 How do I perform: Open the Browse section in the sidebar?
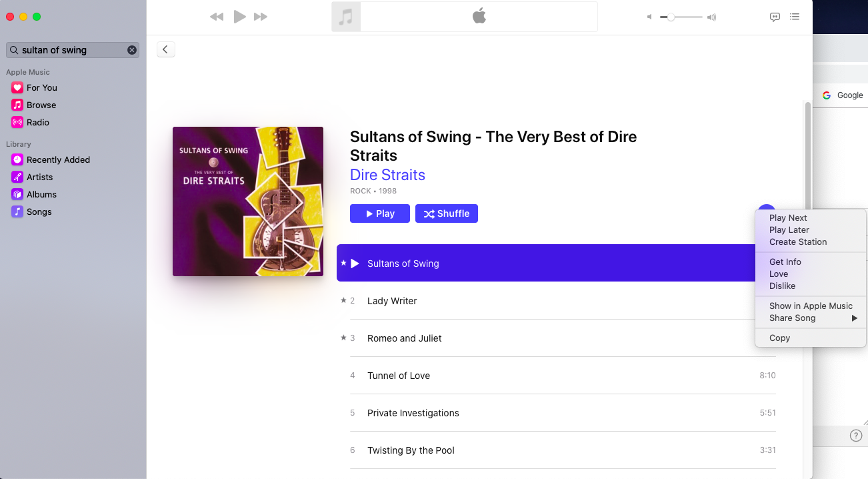41,105
